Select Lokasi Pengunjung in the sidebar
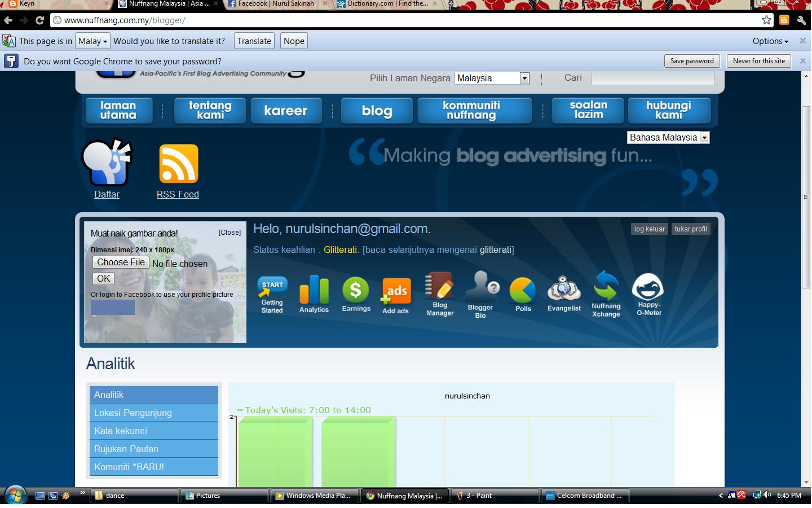 click(154, 413)
